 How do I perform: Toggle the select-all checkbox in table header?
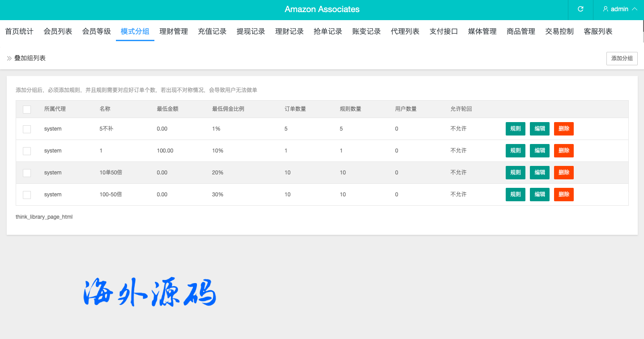point(27,109)
